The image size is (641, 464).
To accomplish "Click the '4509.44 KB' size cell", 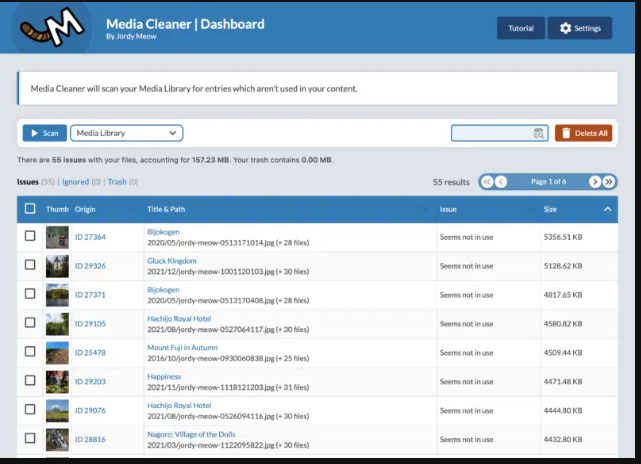I will point(563,353).
